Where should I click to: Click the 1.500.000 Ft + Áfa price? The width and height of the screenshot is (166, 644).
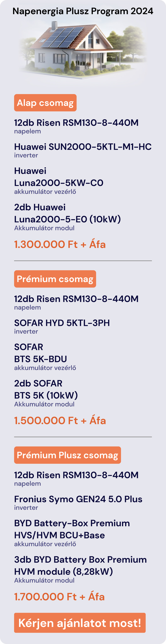tap(60, 420)
